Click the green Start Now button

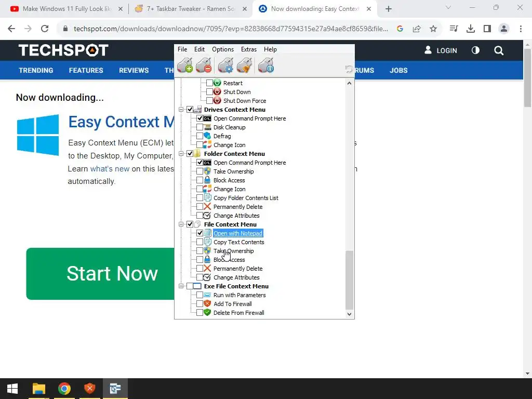pos(100,273)
